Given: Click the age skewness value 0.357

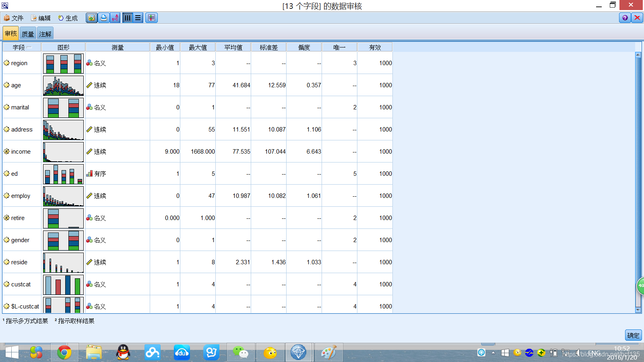Looking at the screenshot, I should [x=314, y=85].
